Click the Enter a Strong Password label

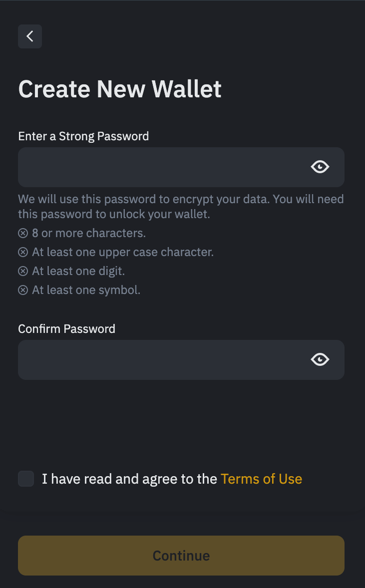click(83, 136)
